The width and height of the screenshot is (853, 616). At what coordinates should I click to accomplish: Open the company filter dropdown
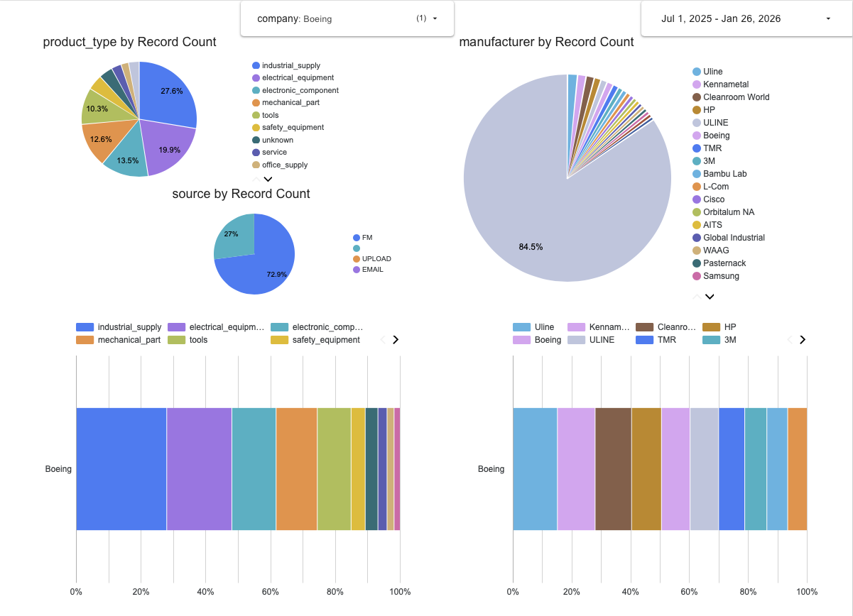point(347,18)
